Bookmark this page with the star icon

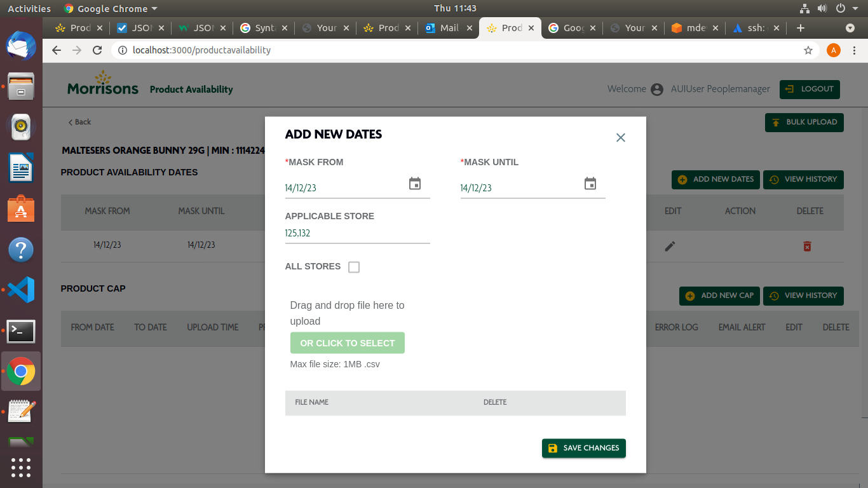[808, 50]
